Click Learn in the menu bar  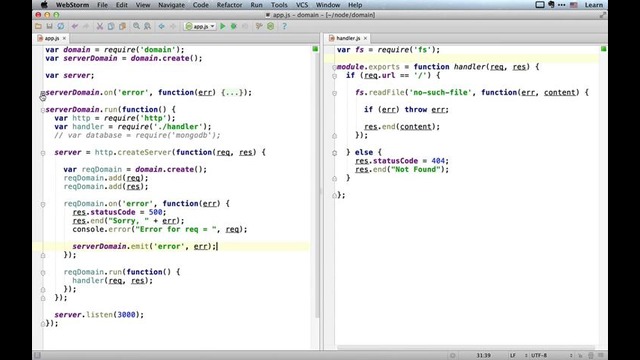594,5
